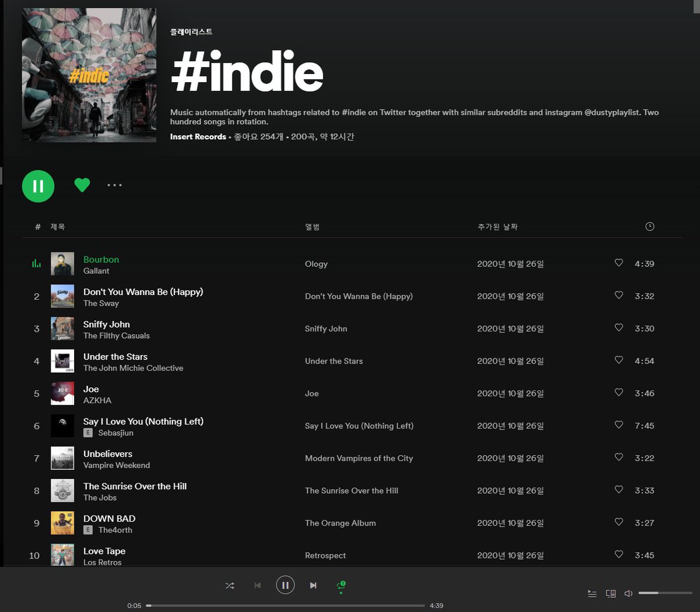Like the Unbelievers track
Viewport: 700px width, 612px height.
619,457
